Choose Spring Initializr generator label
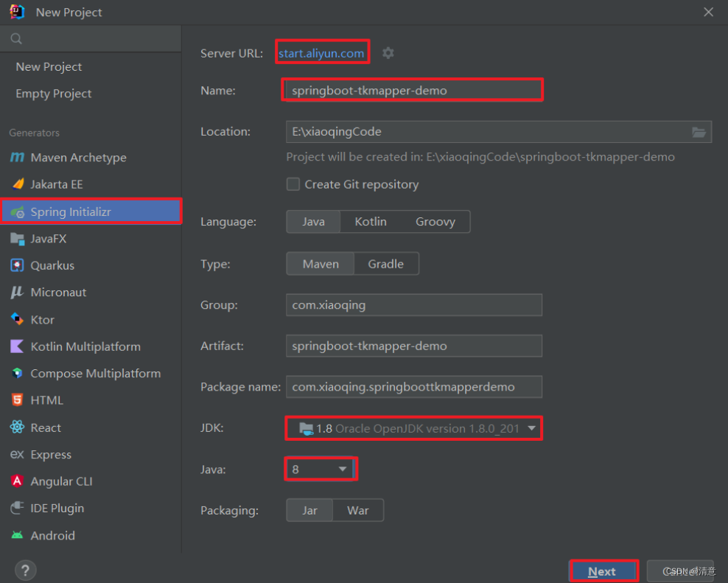This screenshot has height=583, width=728. click(71, 212)
